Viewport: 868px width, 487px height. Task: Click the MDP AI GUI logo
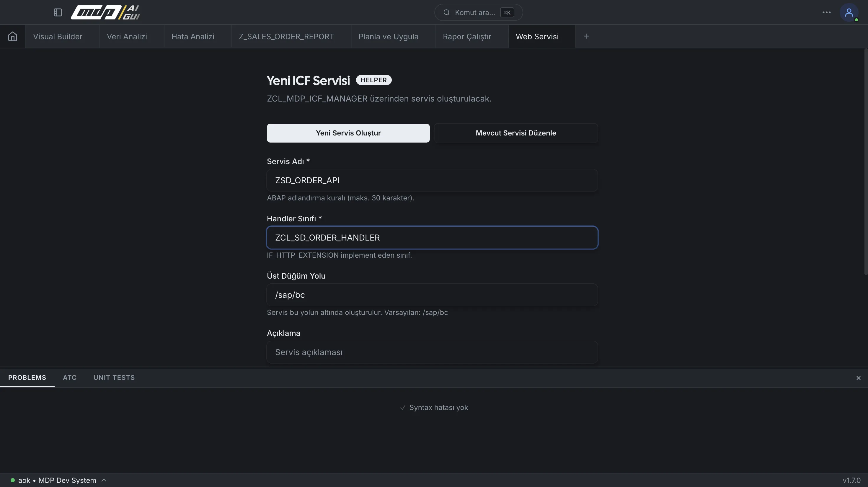coord(105,12)
